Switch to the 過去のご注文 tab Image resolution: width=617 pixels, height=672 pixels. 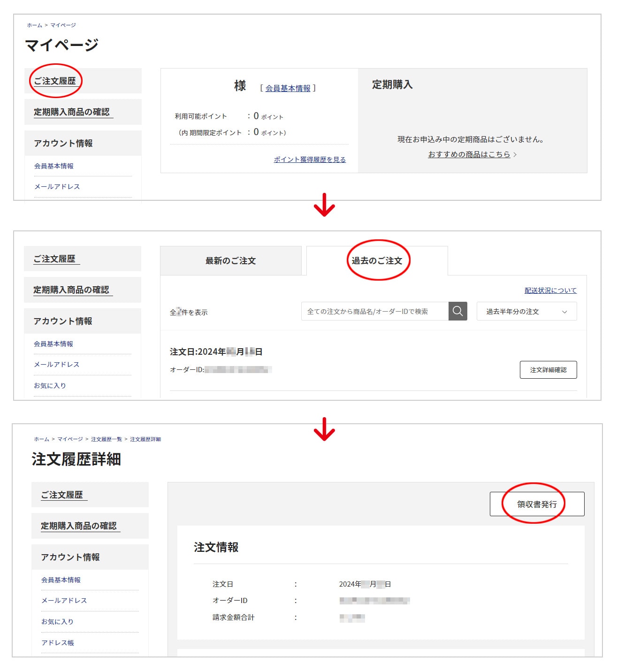coord(377,261)
